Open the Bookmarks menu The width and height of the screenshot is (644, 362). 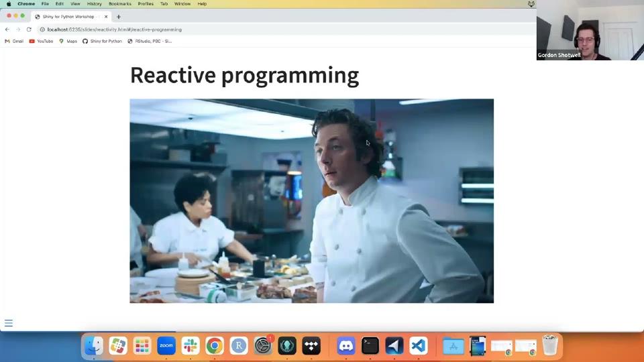[119, 4]
